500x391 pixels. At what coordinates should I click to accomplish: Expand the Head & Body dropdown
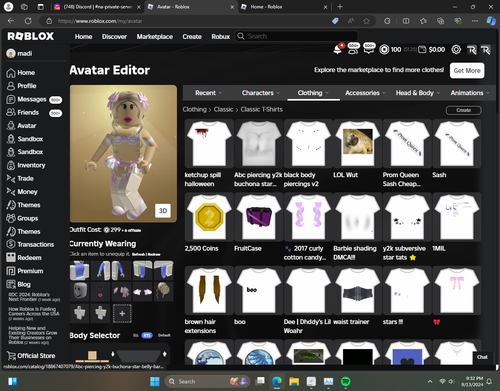[418, 93]
